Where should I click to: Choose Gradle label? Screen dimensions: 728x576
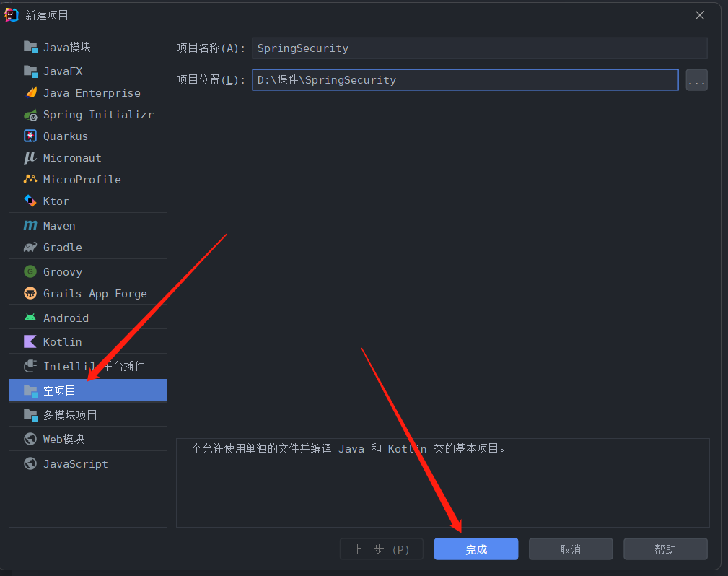[x=62, y=247]
